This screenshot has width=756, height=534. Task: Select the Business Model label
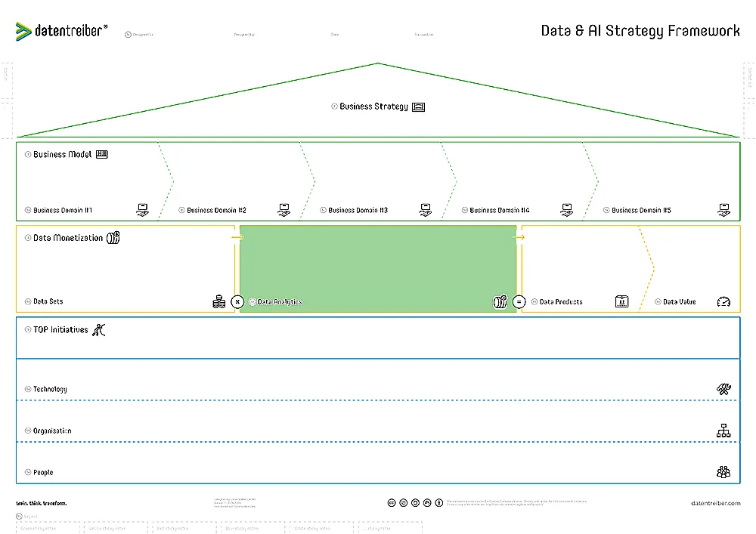(62, 155)
